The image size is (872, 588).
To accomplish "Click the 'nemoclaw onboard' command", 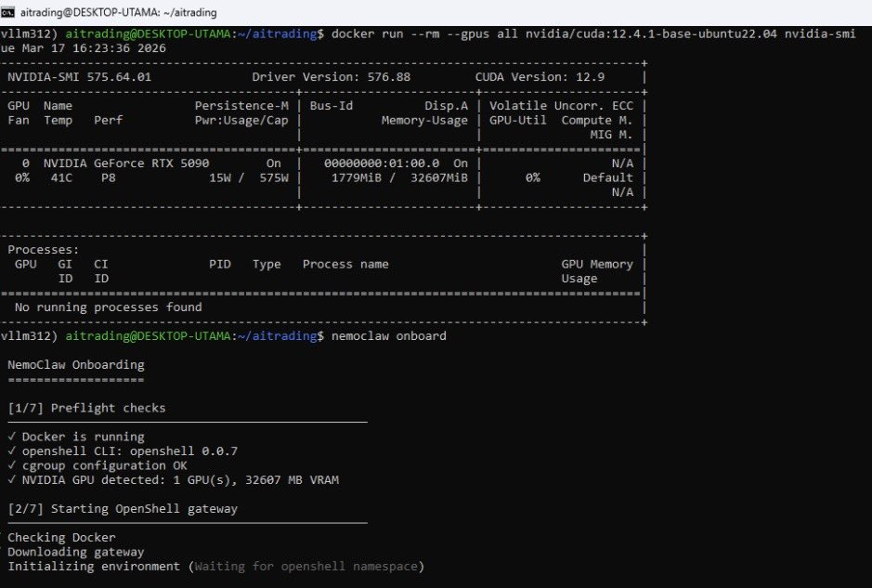I will (389, 336).
